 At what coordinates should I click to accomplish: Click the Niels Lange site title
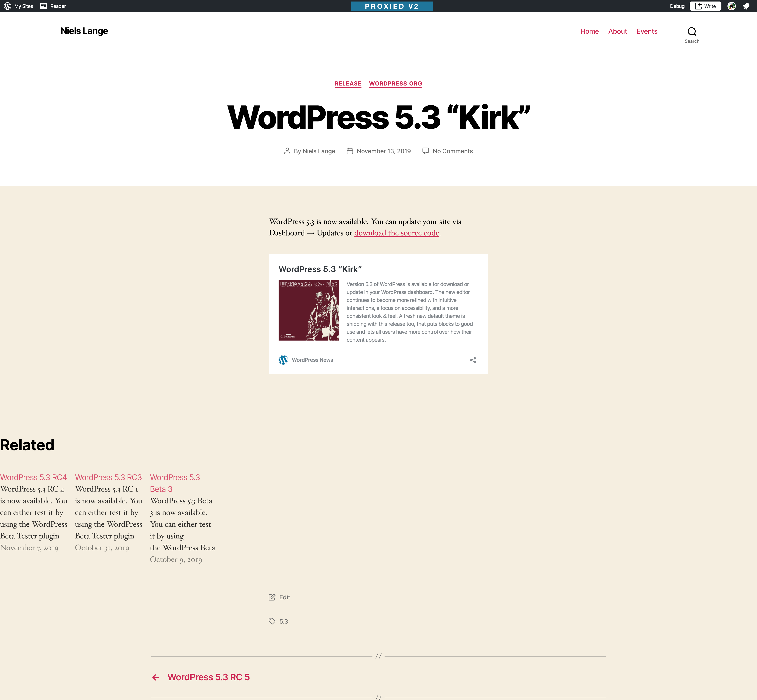click(x=84, y=31)
